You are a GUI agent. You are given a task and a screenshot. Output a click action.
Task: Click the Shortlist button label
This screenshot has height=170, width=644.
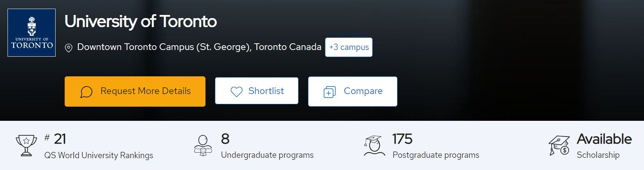tap(266, 91)
